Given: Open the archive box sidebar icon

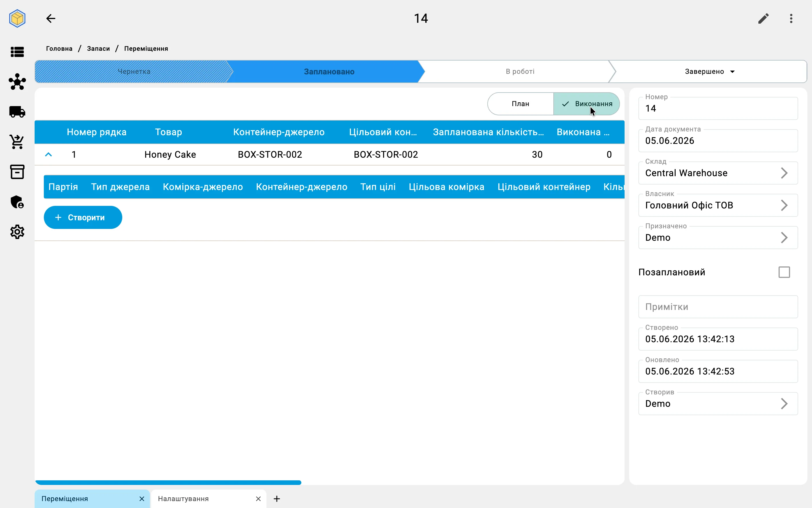Looking at the screenshot, I should point(17,172).
